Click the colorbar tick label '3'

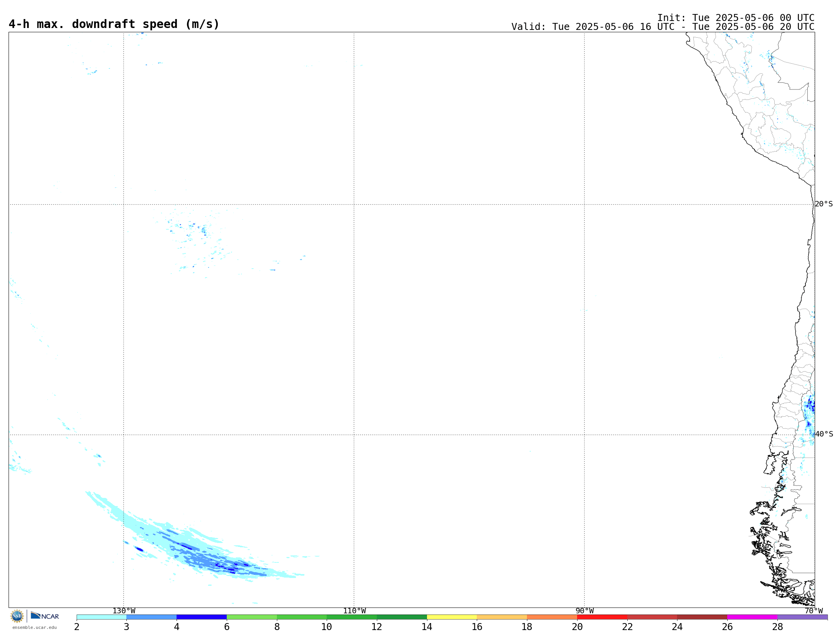[126, 627]
